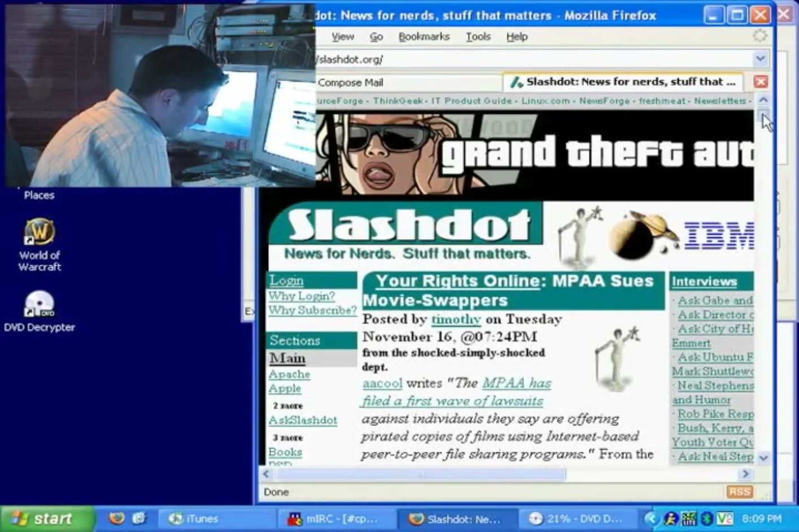799x532 pixels.
Task: Click the horizontal scrollbar thumb
Action: (420, 474)
